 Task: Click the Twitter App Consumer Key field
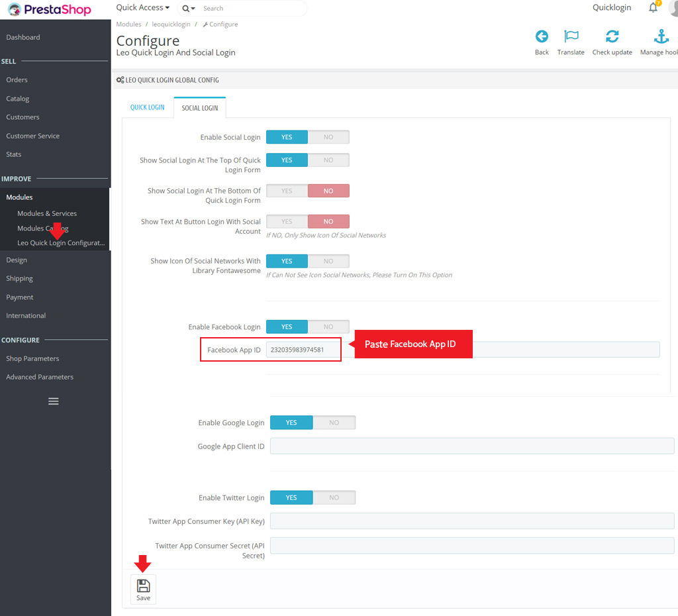(x=472, y=521)
